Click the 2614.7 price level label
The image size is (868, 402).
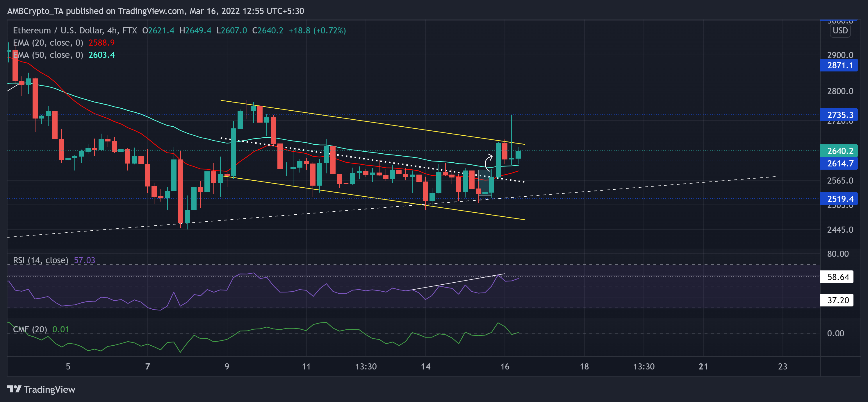(x=839, y=163)
